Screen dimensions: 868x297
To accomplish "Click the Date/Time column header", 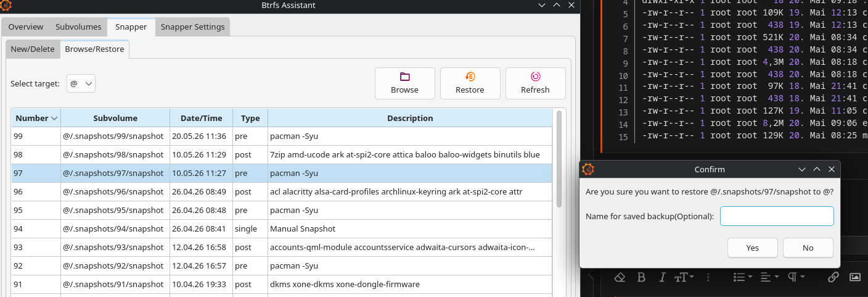I will 201,118.
